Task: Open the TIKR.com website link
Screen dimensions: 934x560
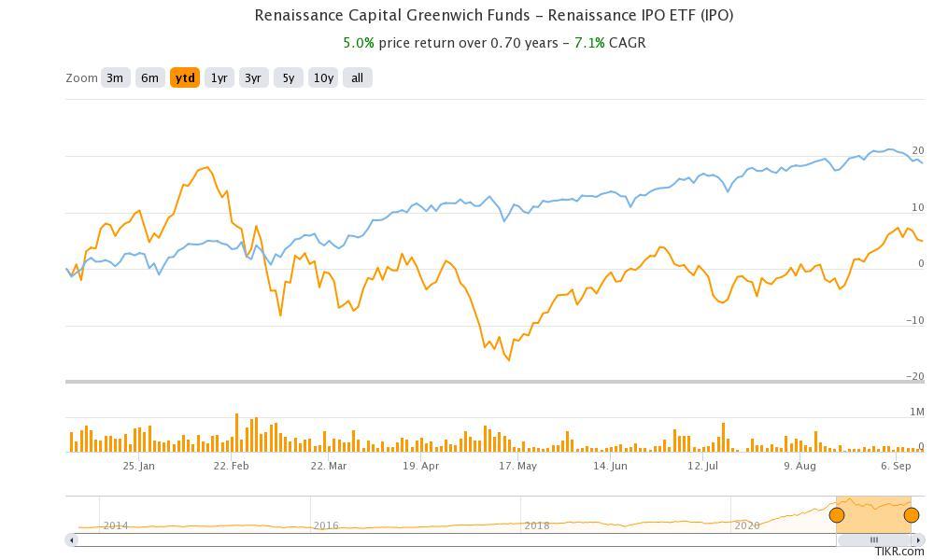Action: [901, 553]
